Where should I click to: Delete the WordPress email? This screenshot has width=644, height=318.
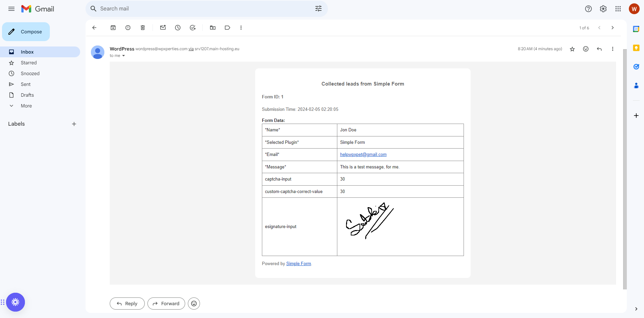tap(142, 28)
